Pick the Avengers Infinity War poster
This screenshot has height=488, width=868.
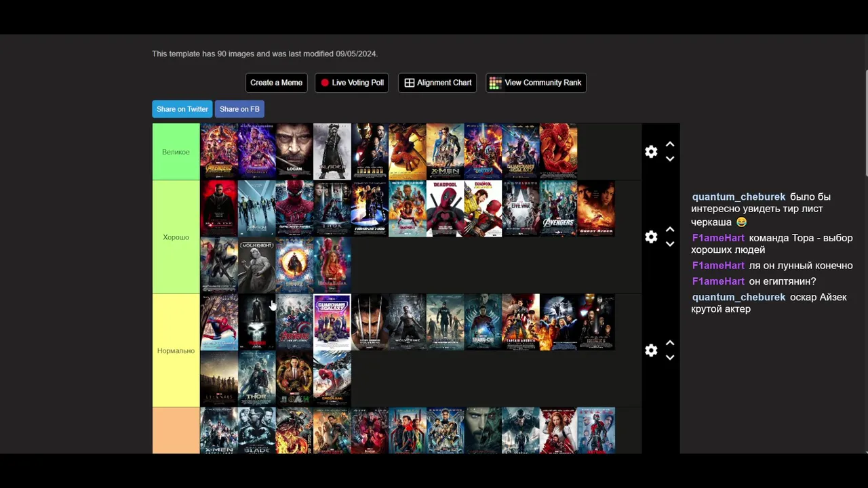pyautogui.click(x=219, y=152)
